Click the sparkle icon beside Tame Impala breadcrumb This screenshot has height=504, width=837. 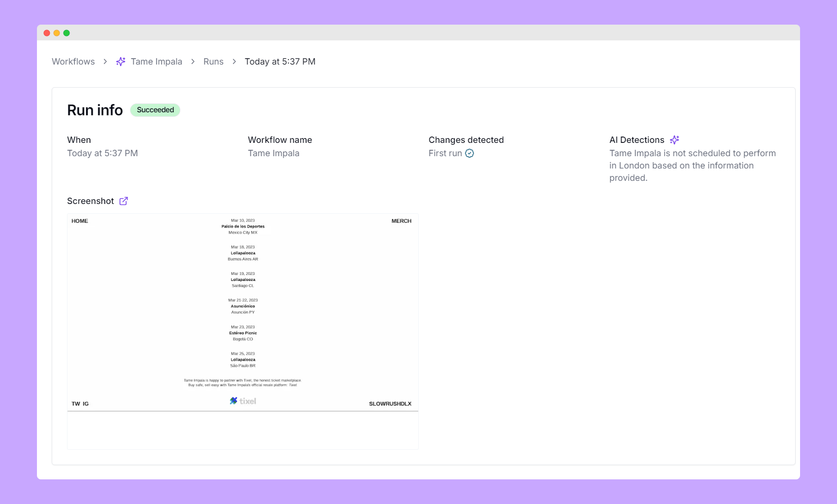[x=121, y=62]
